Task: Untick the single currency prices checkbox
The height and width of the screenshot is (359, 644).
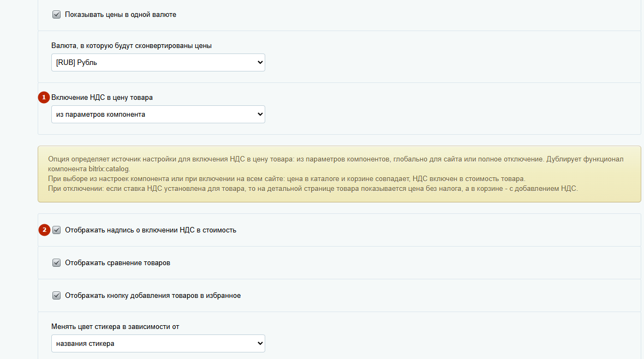Action: pos(56,15)
